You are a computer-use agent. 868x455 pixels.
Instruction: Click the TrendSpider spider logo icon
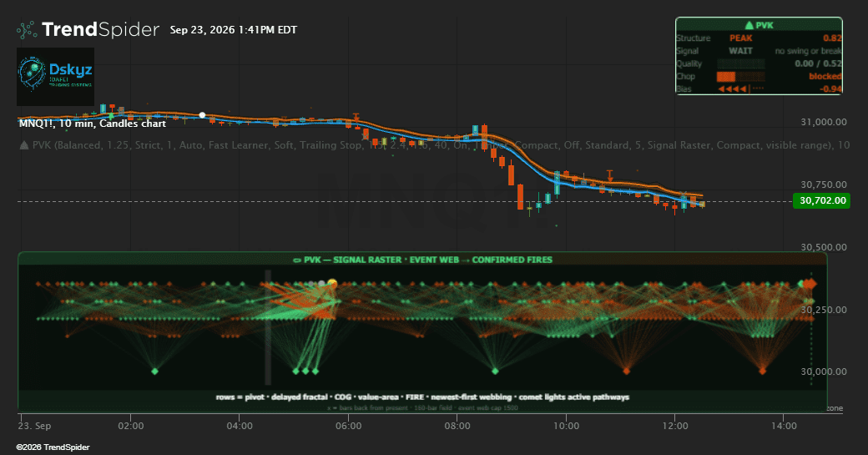coord(27,30)
